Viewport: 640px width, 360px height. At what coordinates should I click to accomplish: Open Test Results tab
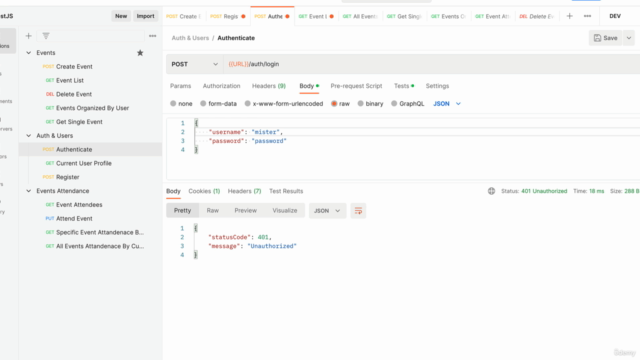(286, 191)
